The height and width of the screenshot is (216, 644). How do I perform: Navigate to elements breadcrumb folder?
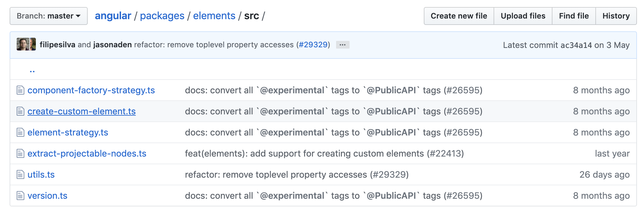click(x=214, y=16)
